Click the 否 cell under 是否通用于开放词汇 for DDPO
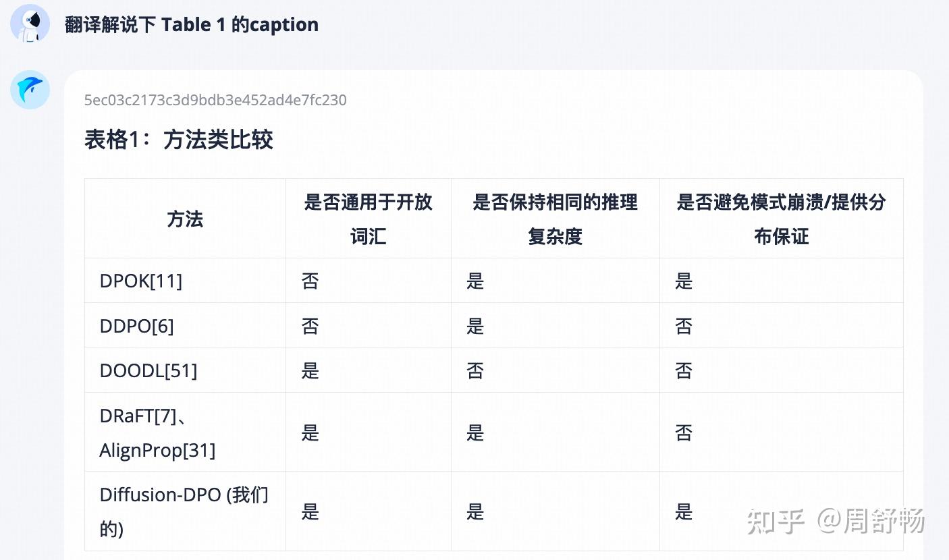 (310, 326)
